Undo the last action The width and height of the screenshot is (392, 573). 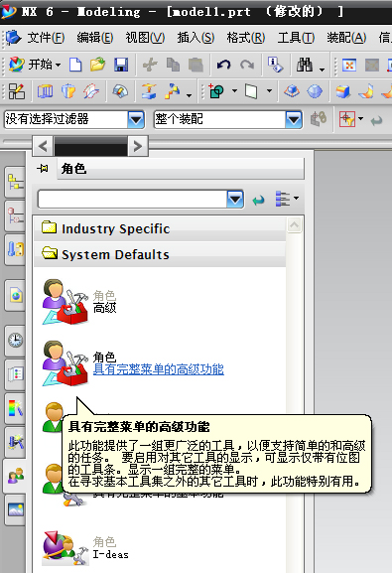223,66
